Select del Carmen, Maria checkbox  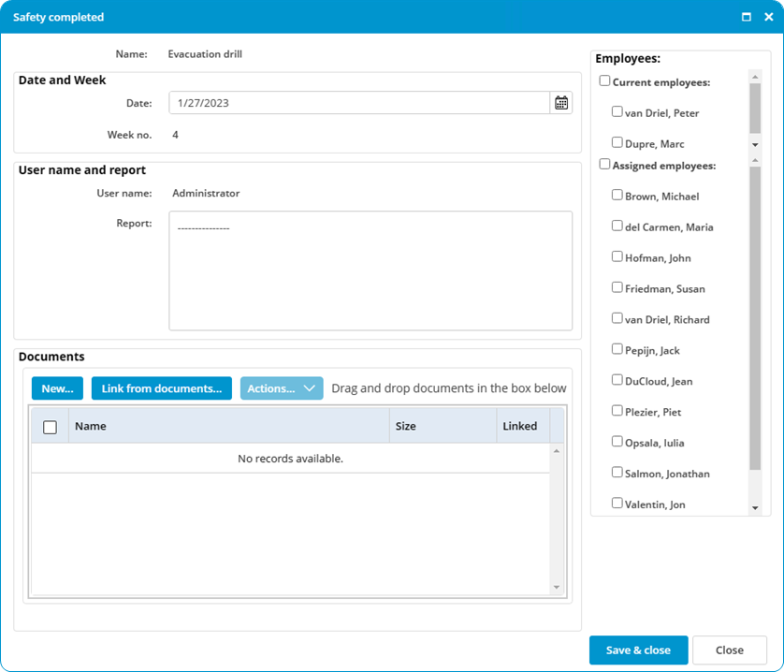click(x=617, y=226)
